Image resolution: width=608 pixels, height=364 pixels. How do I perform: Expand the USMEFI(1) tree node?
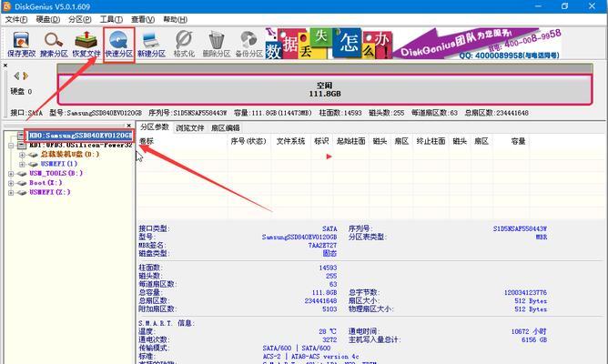tap(22, 164)
